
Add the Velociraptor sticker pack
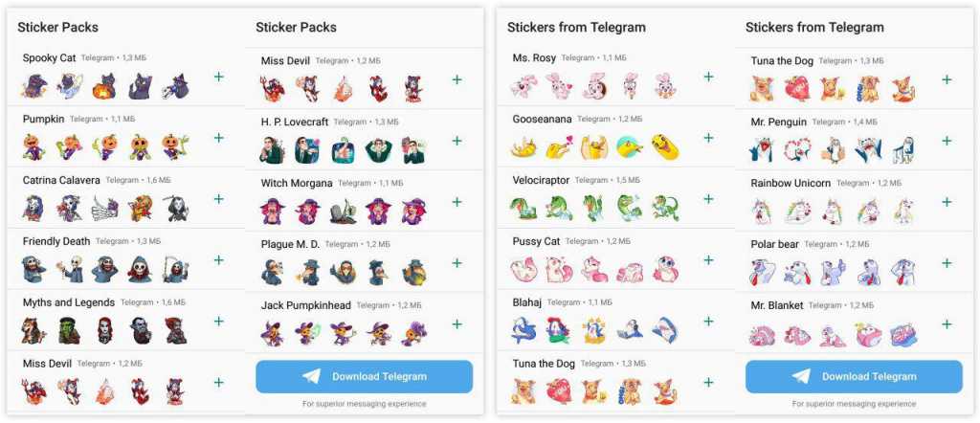point(708,199)
